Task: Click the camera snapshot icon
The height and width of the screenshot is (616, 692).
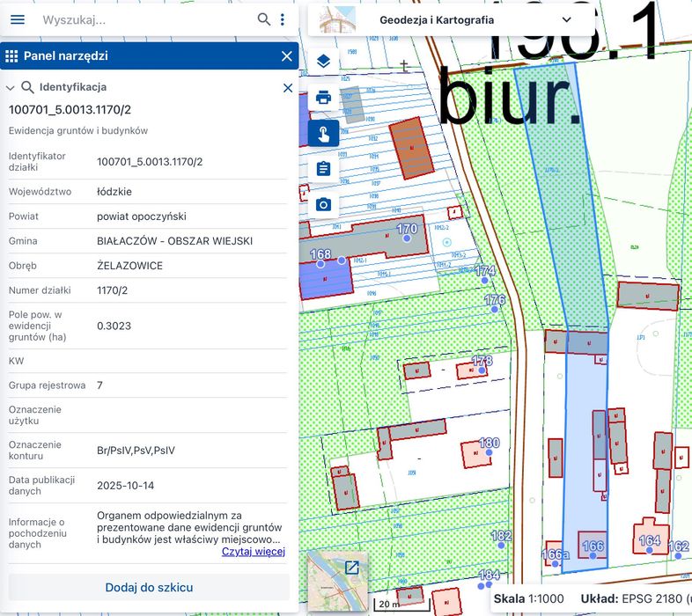Action: click(x=323, y=205)
